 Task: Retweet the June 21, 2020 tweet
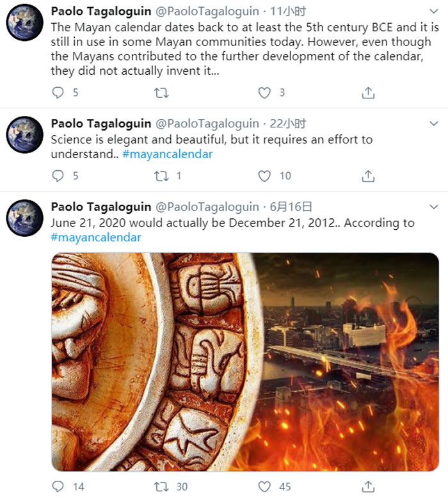(x=162, y=486)
